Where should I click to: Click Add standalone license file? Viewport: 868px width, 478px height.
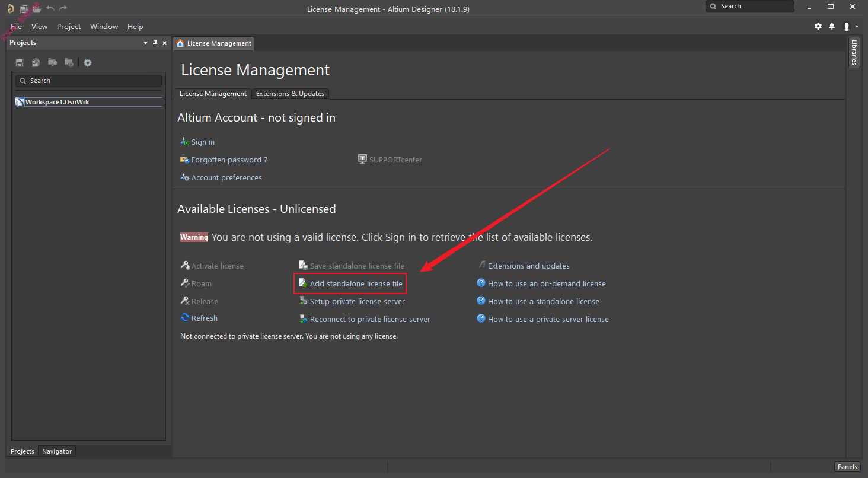point(356,283)
